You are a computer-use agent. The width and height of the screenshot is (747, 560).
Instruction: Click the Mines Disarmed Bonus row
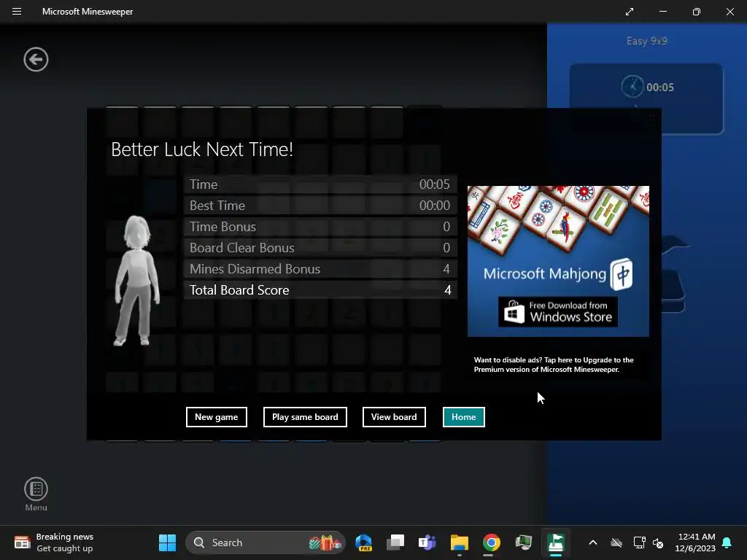click(320, 269)
